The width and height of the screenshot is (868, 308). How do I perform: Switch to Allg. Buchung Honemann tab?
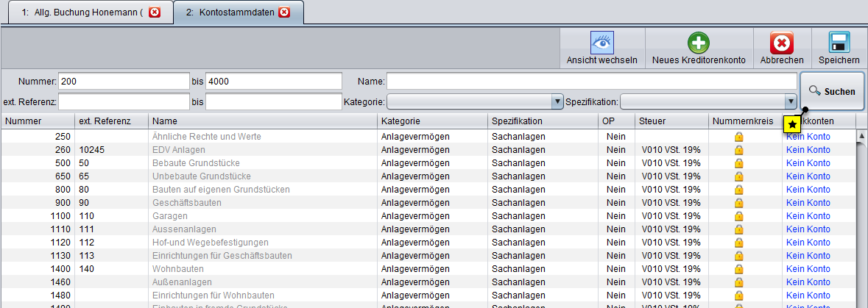click(81, 12)
